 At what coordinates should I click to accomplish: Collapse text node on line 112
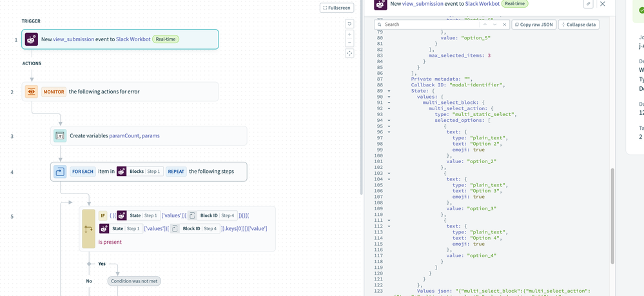(x=389, y=226)
